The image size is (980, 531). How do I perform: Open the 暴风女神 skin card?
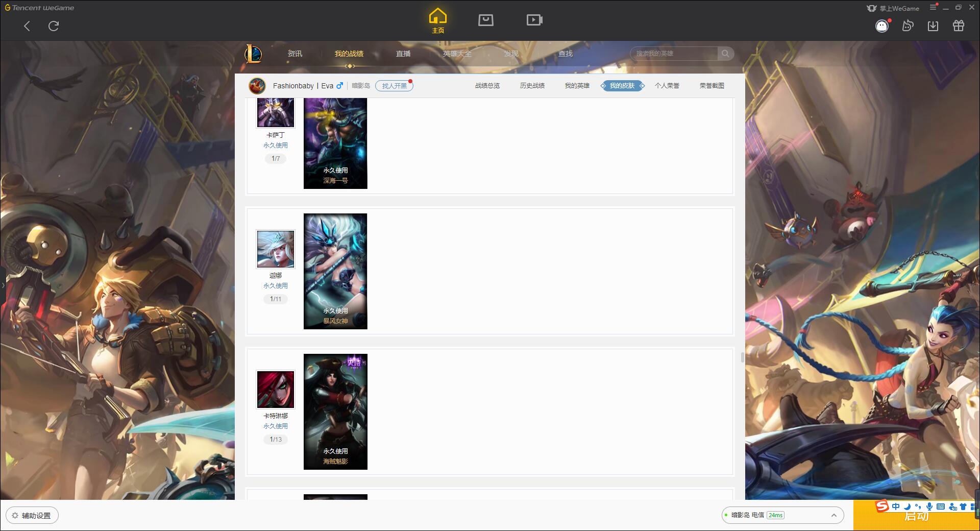tap(335, 271)
